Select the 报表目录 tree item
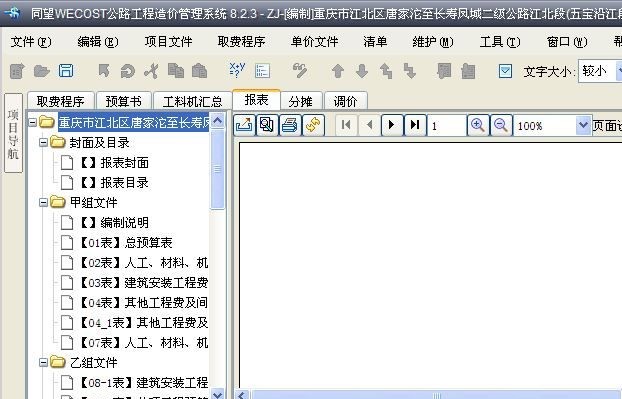This screenshot has height=399, width=622. click(115, 182)
